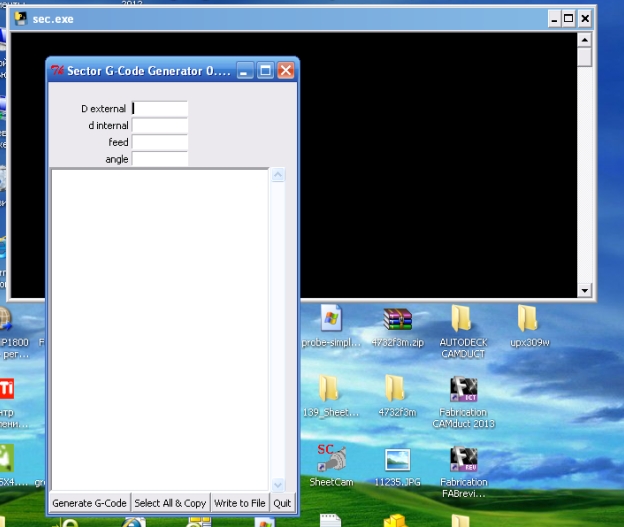
Task: Minimize the sec.exe console window
Action: point(554,19)
